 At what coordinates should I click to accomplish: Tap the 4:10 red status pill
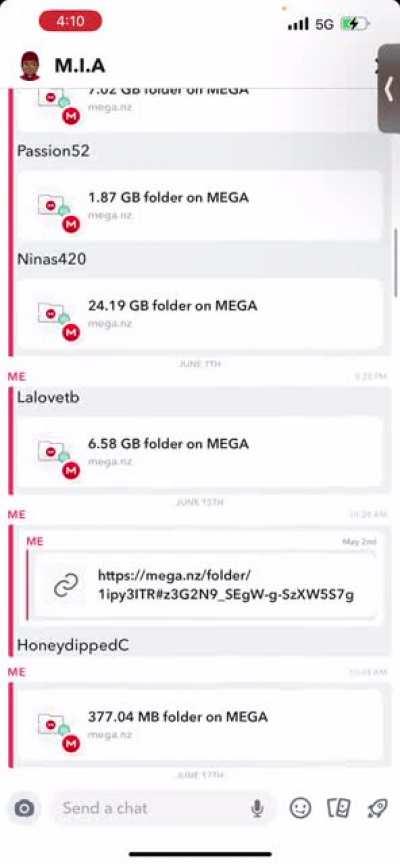(x=71, y=21)
